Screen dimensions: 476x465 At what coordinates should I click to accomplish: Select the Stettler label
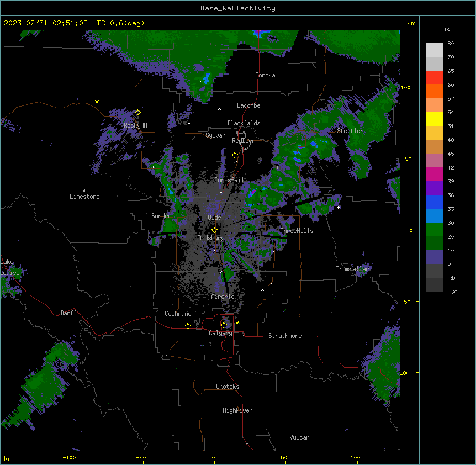tap(350, 131)
